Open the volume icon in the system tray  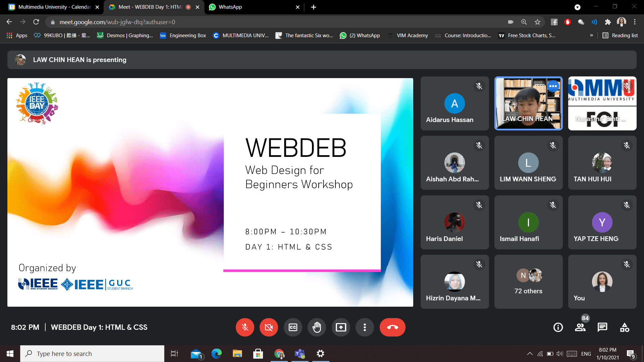[x=559, y=354]
